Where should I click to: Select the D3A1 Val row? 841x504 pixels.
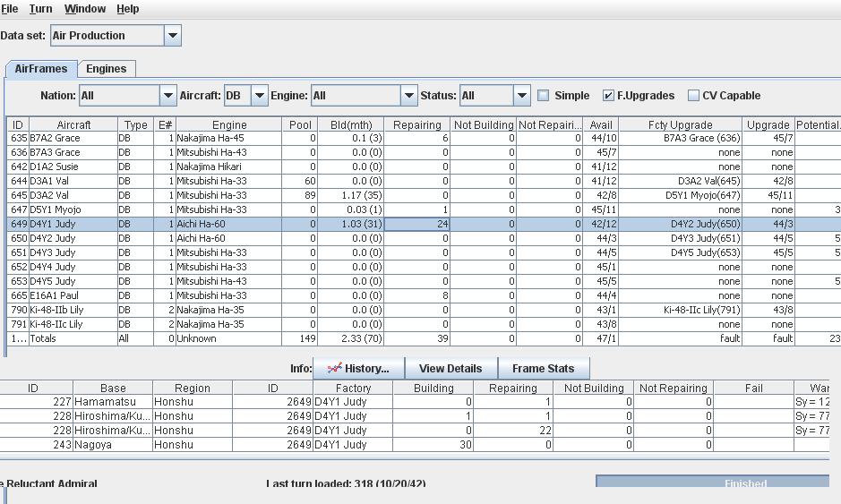point(424,181)
